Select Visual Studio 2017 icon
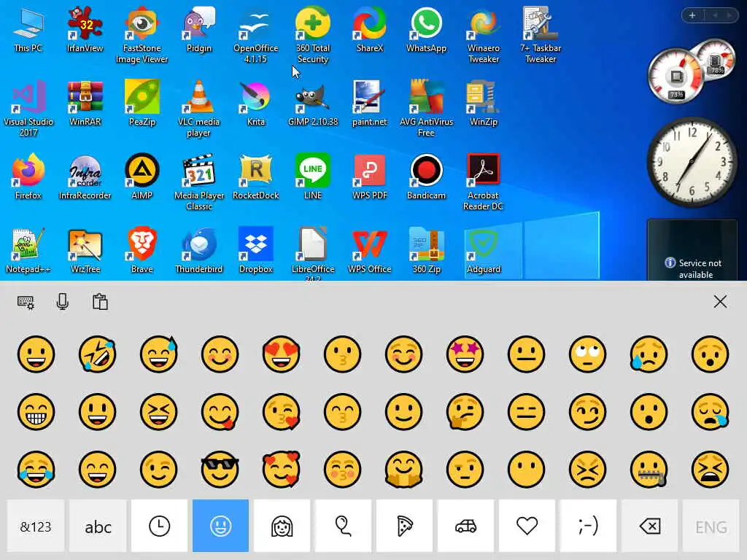This screenshot has width=747, height=560. coord(28,109)
